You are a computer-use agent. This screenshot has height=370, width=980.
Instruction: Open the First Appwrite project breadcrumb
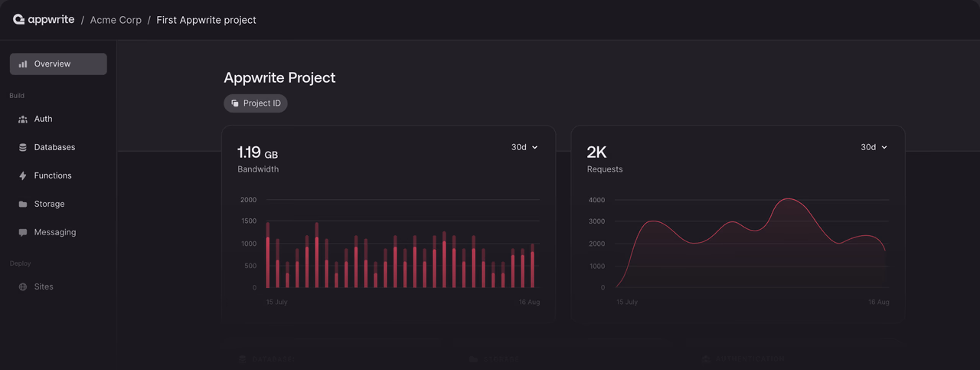click(206, 20)
